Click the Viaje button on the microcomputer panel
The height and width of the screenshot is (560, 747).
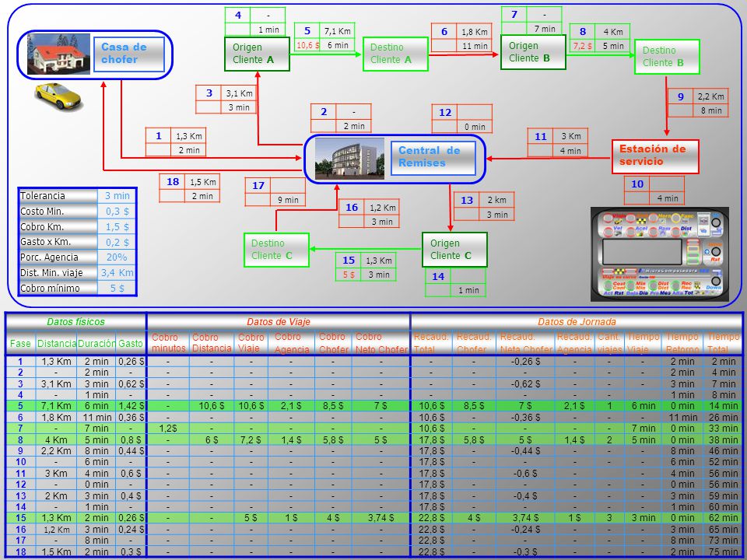(x=608, y=218)
